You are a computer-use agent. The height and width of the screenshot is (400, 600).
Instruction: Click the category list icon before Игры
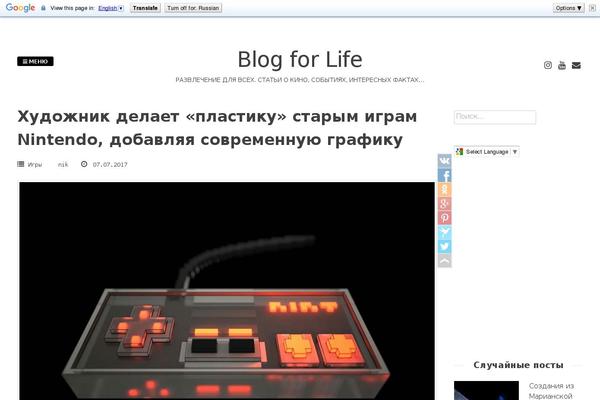[21, 164]
